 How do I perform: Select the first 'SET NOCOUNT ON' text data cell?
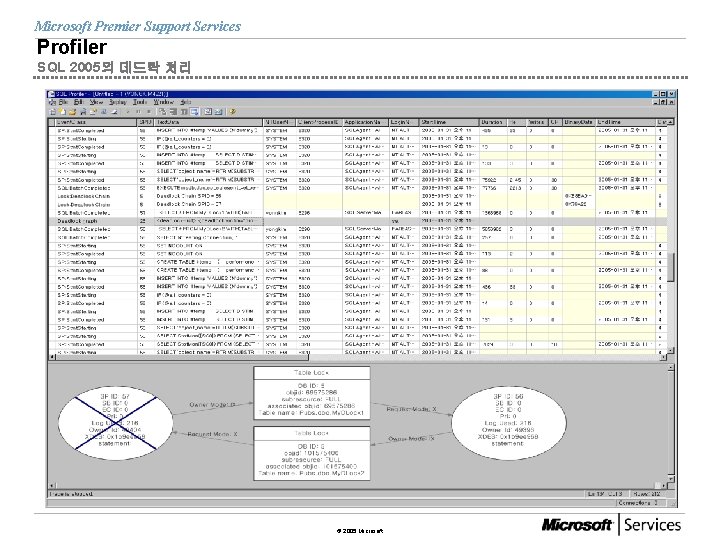208,246
